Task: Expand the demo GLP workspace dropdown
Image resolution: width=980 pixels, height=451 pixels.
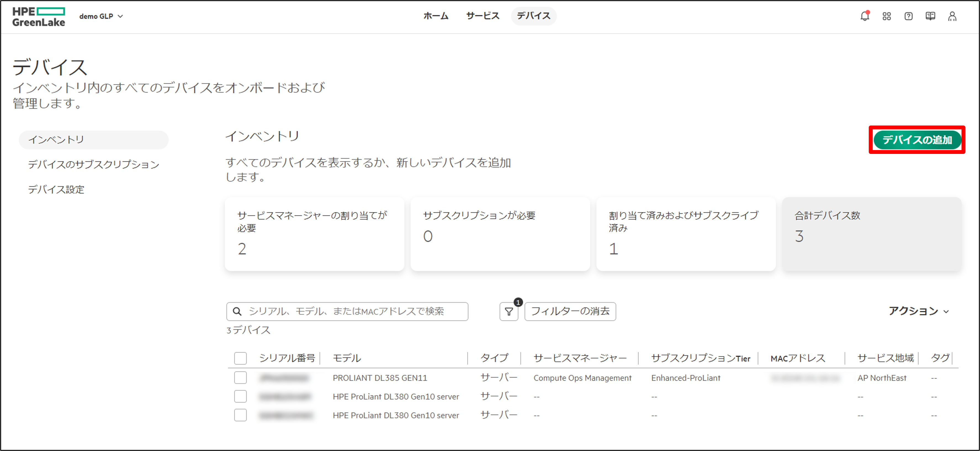Action: [101, 16]
